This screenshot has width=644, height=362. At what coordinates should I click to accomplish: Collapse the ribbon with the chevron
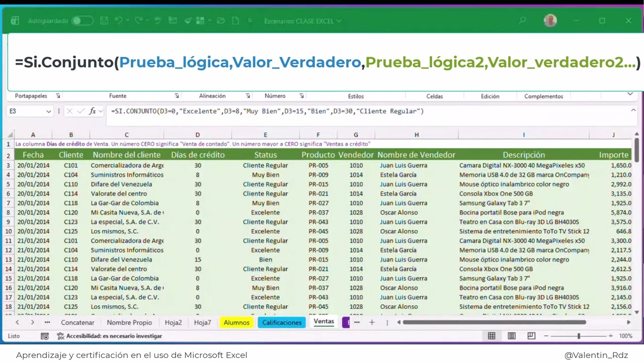click(x=630, y=95)
